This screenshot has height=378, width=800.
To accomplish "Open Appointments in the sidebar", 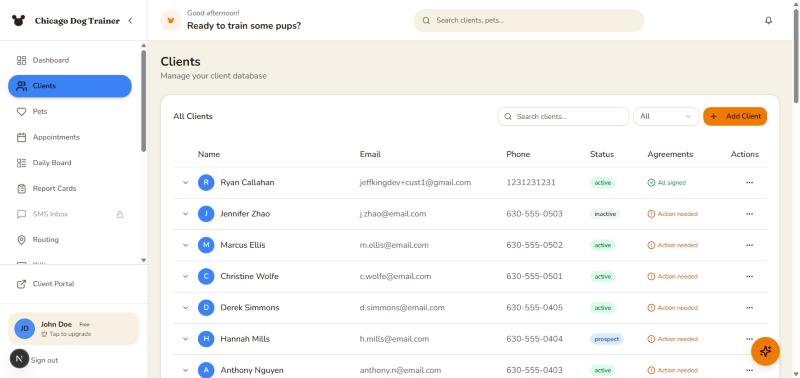I will [70, 137].
